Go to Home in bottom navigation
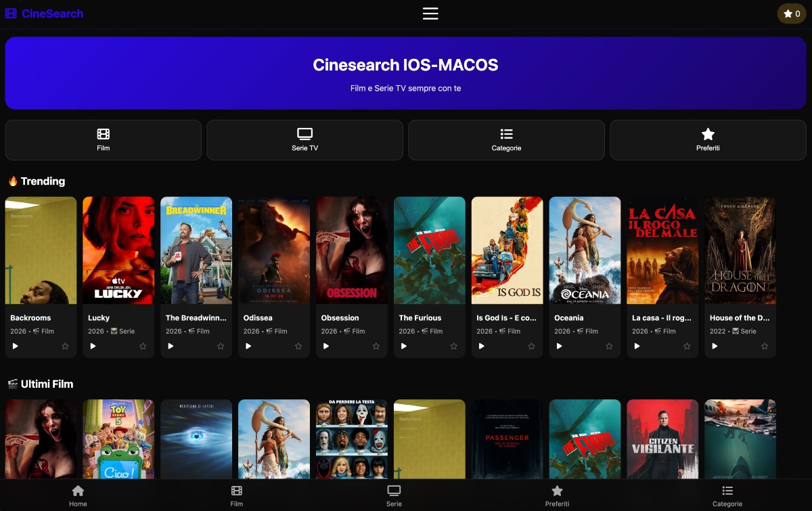The height and width of the screenshot is (511, 812). pyautogui.click(x=78, y=496)
